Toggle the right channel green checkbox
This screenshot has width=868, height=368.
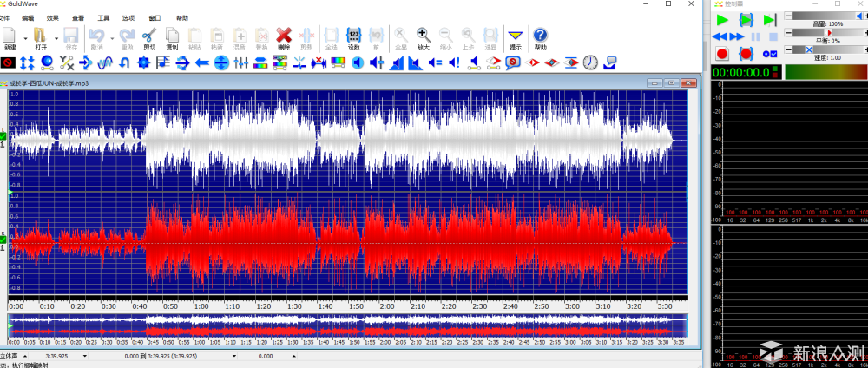pos(3,240)
